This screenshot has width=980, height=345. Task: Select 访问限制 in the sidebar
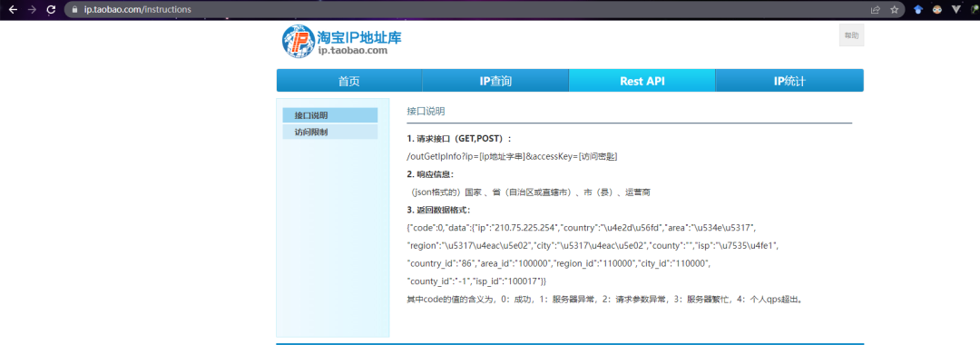point(330,132)
